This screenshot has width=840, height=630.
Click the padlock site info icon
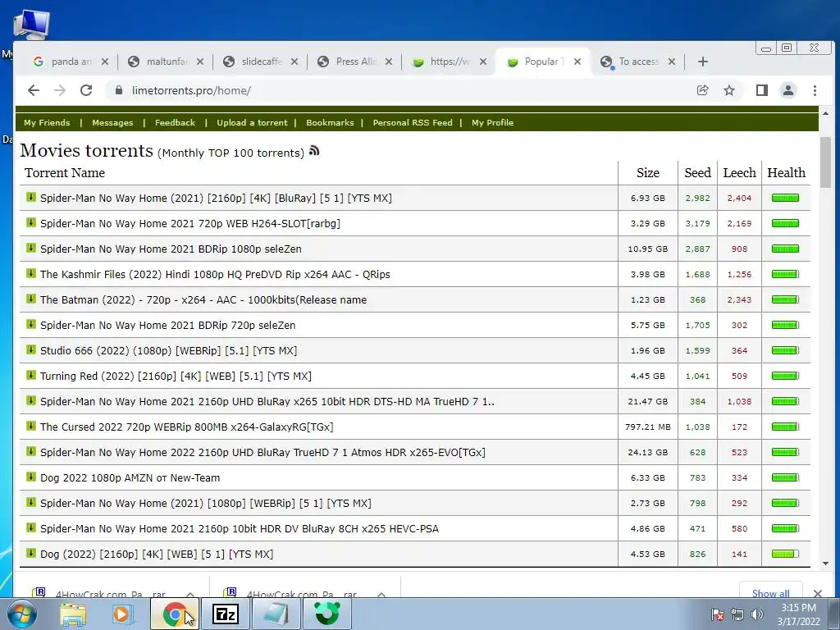pyautogui.click(x=118, y=90)
